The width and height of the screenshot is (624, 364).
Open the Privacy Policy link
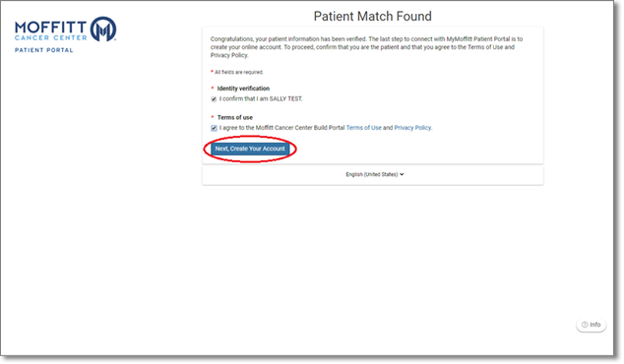tap(412, 128)
